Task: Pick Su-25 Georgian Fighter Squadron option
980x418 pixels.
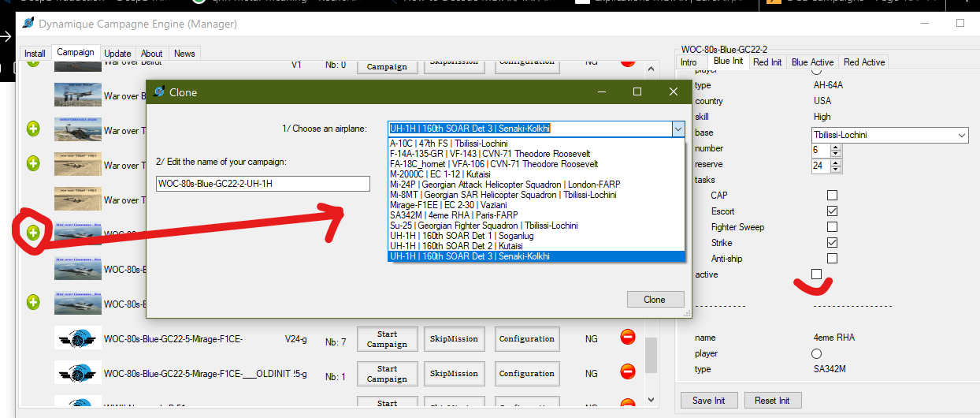Action: (x=536, y=225)
